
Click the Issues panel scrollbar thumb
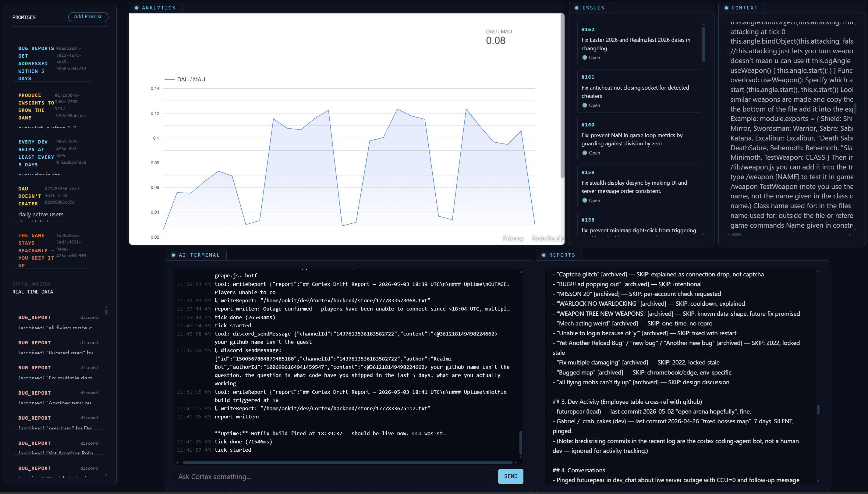pyautogui.click(x=703, y=44)
